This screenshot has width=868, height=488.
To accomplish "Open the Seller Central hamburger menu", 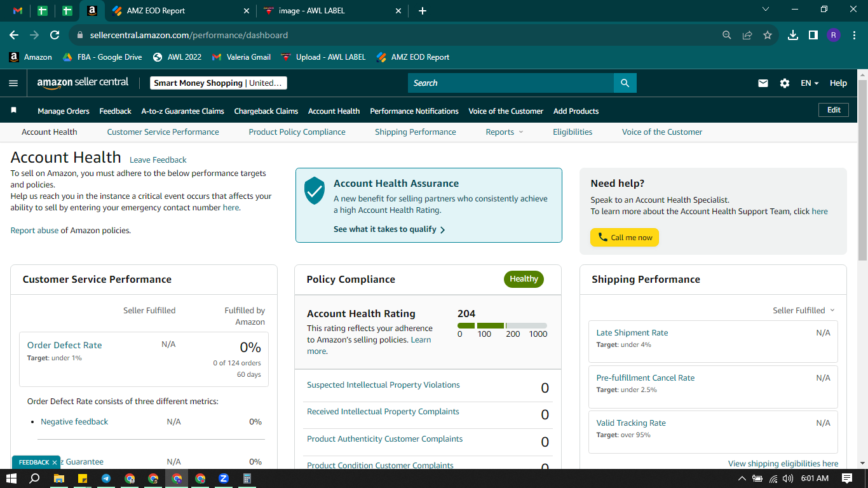I will point(13,83).
